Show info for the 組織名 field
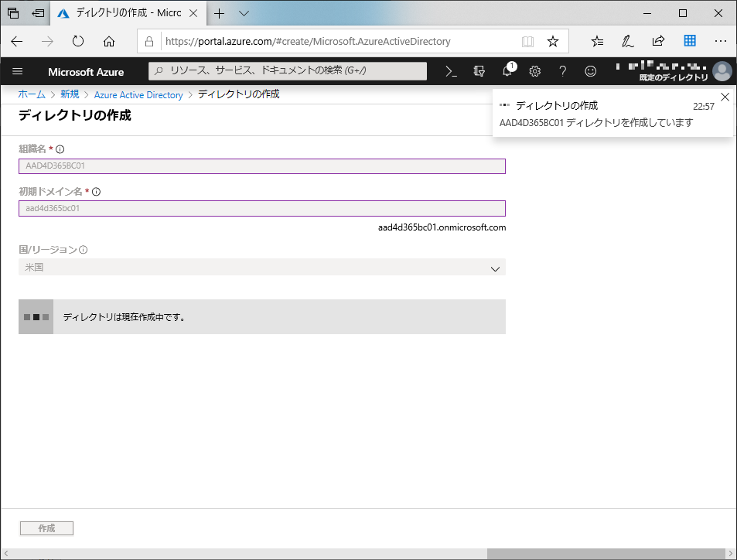737x560 pixels. pos(60,149)
